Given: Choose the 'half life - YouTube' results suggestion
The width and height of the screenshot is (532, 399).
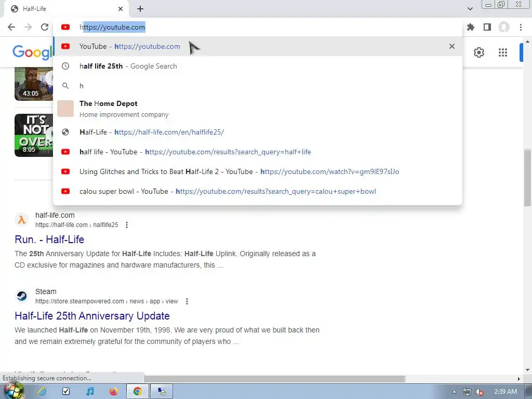Looking at the screenshot, I should pos(258,152).
